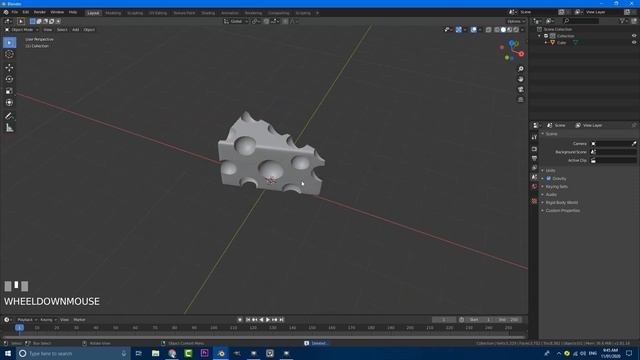
Task: Open Object properties tab icon at bottom
Action: (x=534, y=201)
